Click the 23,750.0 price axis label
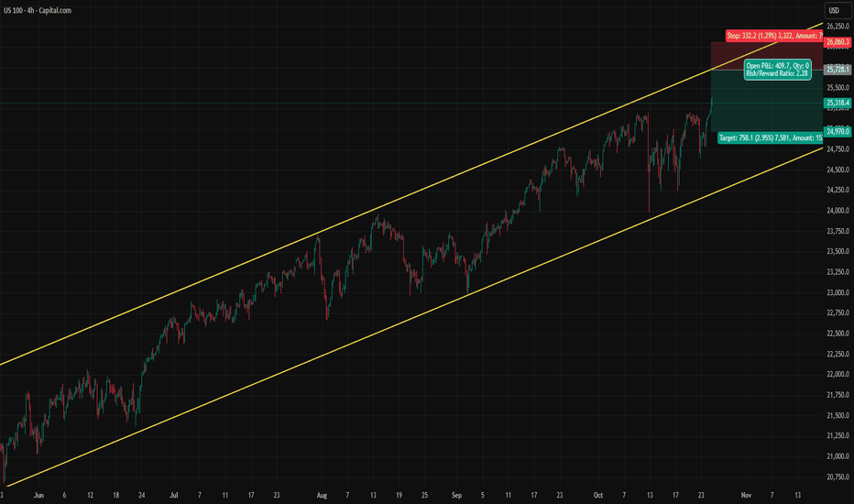 coord(838,232)
